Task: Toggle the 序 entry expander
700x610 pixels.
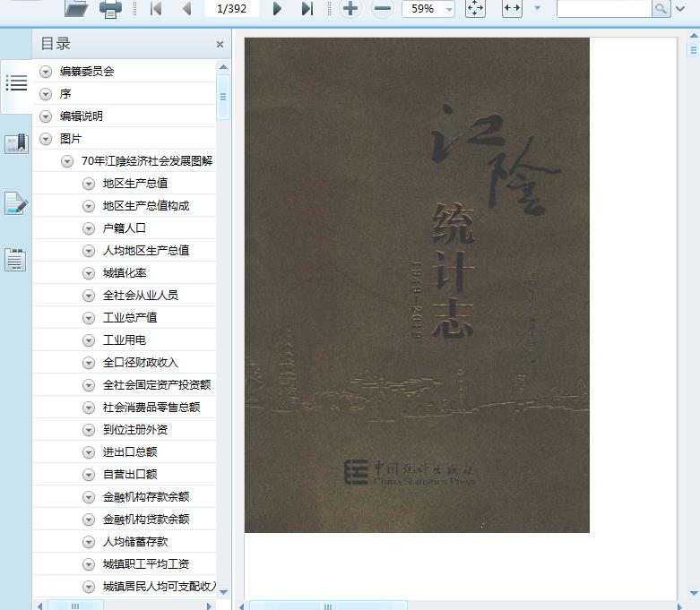Action: (46, 94)
